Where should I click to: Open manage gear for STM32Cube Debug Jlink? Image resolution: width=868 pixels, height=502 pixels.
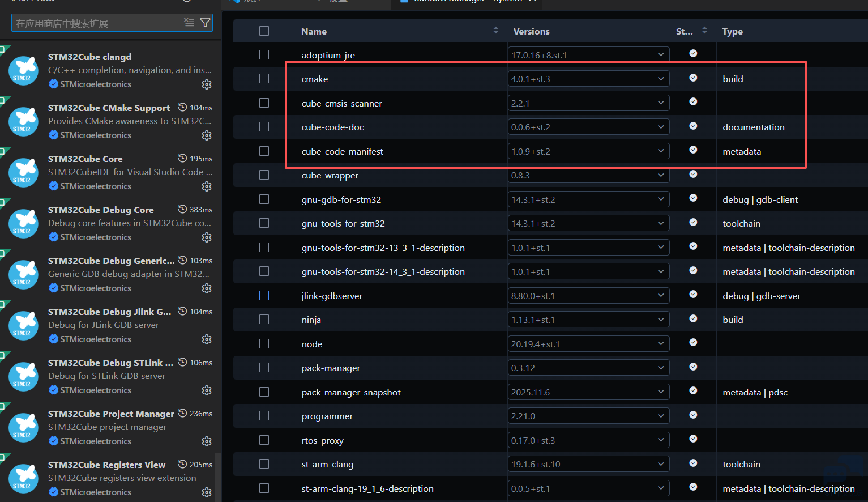(207, 339)
